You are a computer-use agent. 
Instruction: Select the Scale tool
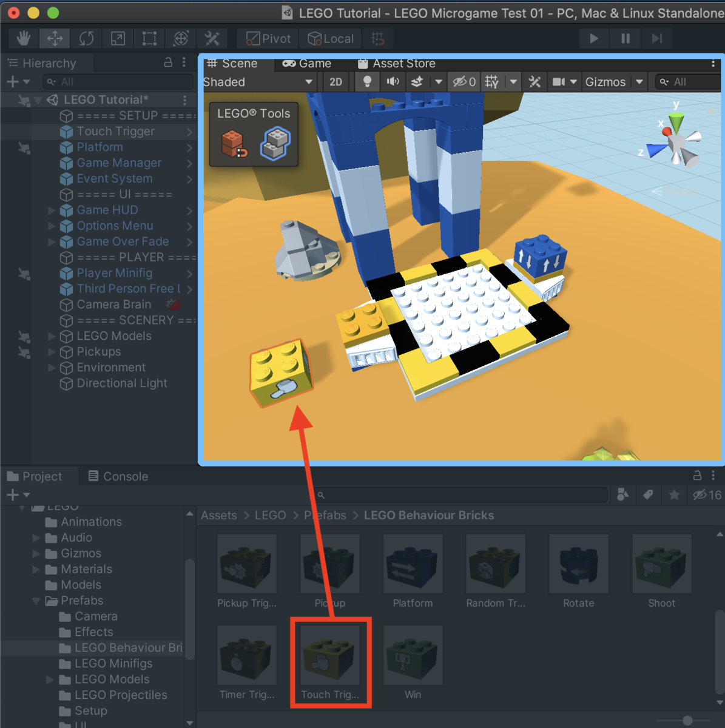(118, 38)
